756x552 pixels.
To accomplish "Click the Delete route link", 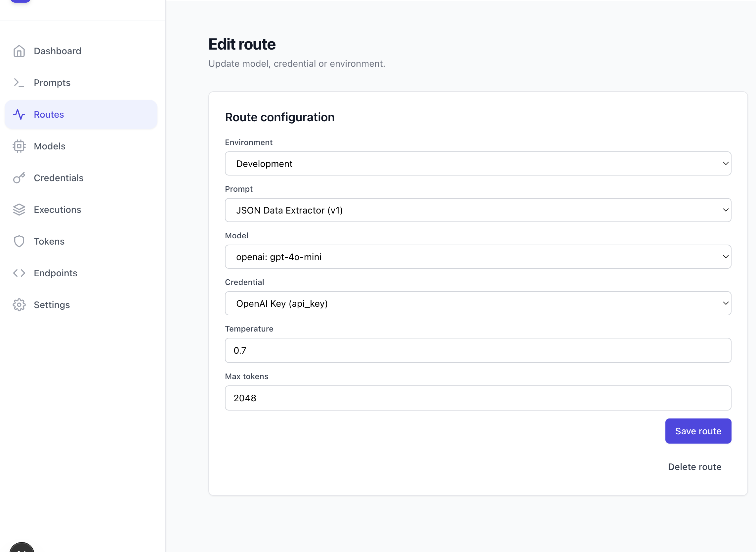I will coord(694,467).
